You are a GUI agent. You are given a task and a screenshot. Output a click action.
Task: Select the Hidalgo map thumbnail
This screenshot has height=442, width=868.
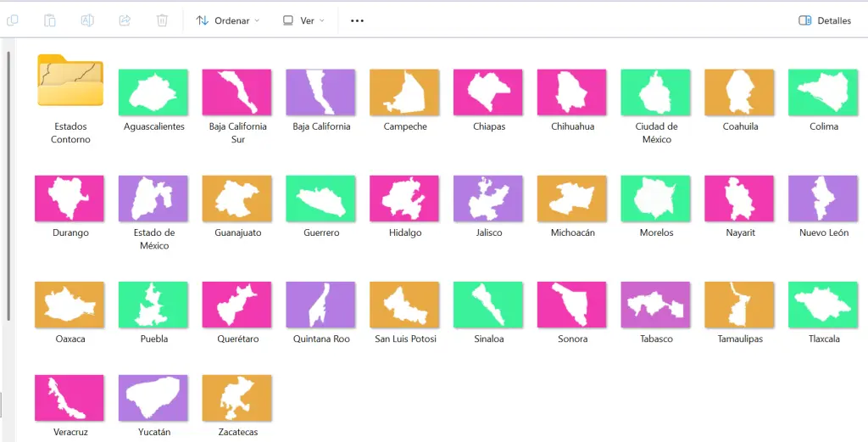coord(404,199)
